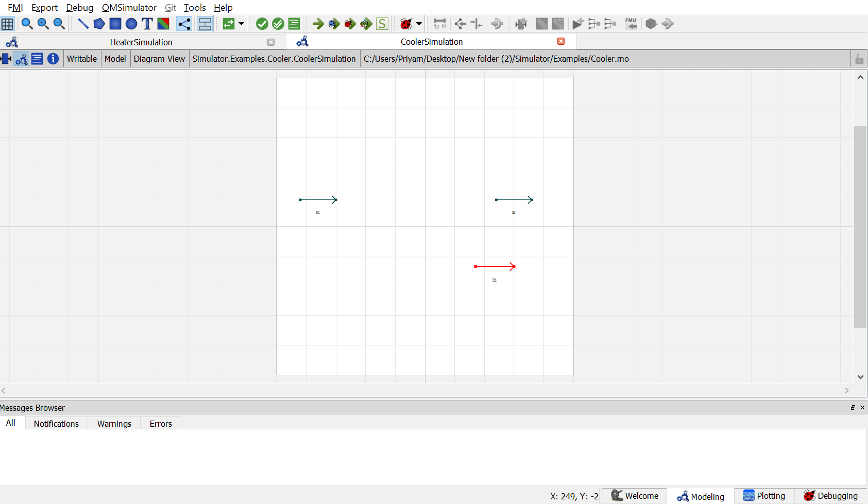868x504 pixels.
Task: Toggle the grid lines icon
Action: click(x=7, y=24)
